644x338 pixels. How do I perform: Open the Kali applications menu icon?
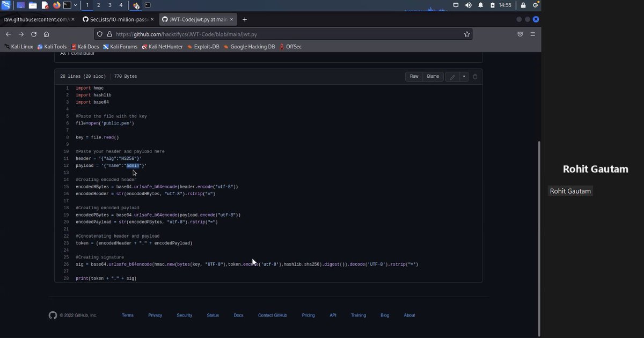click(x=6, y=5)
